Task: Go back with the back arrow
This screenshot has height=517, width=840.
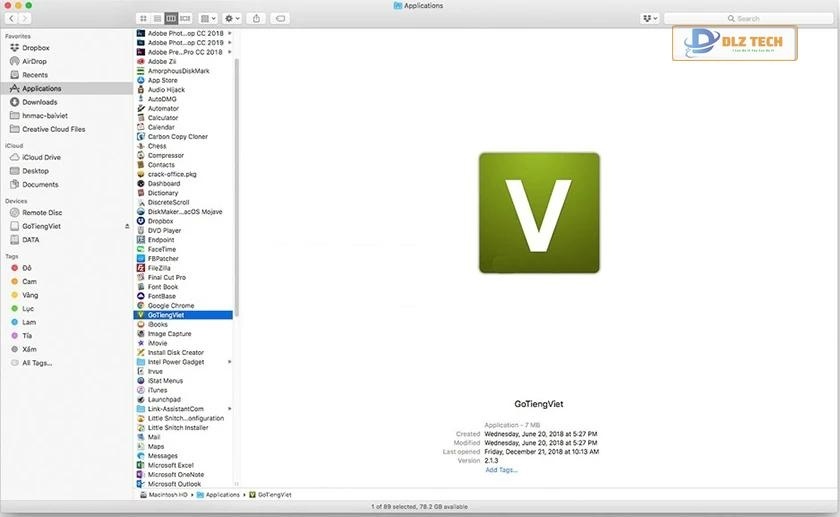Action: click(x=11, y=19)
